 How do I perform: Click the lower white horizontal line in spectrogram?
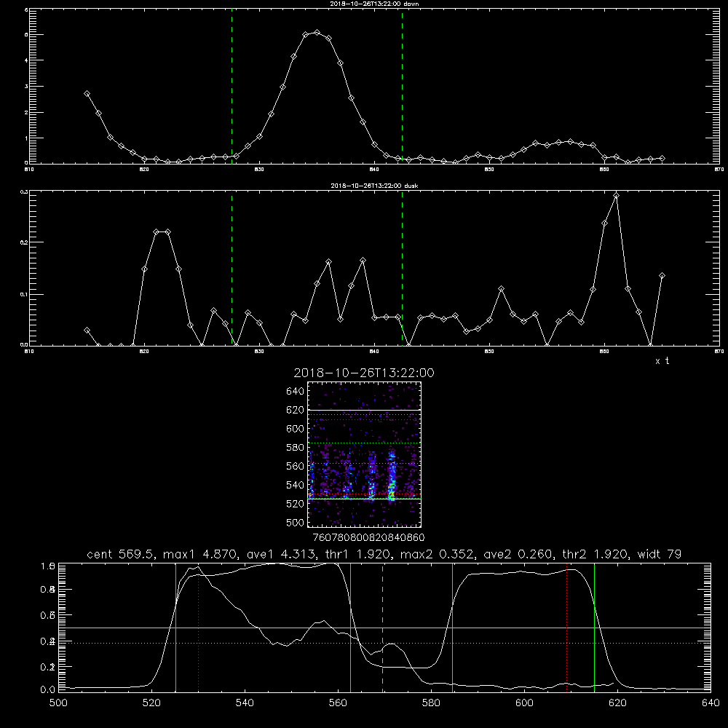364,499
